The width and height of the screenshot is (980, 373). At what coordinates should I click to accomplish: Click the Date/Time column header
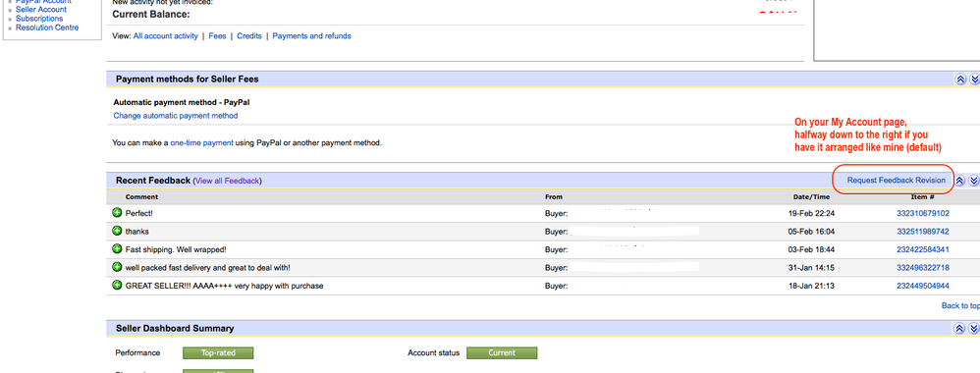(x=811, y=197)
